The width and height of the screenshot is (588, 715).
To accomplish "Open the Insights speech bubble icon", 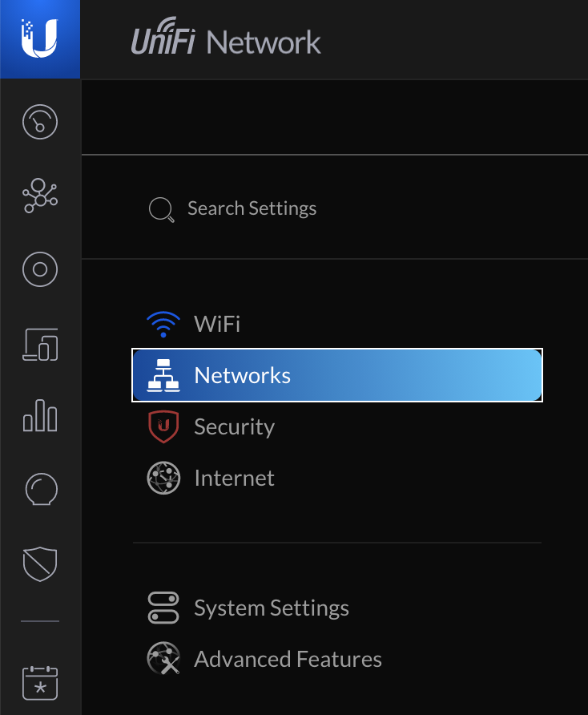I will (41, 490).
